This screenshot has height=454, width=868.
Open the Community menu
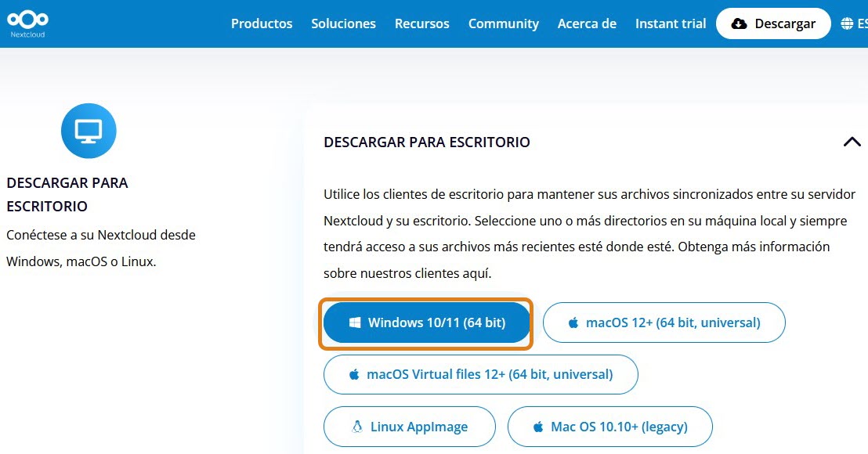tap(504, 23)
